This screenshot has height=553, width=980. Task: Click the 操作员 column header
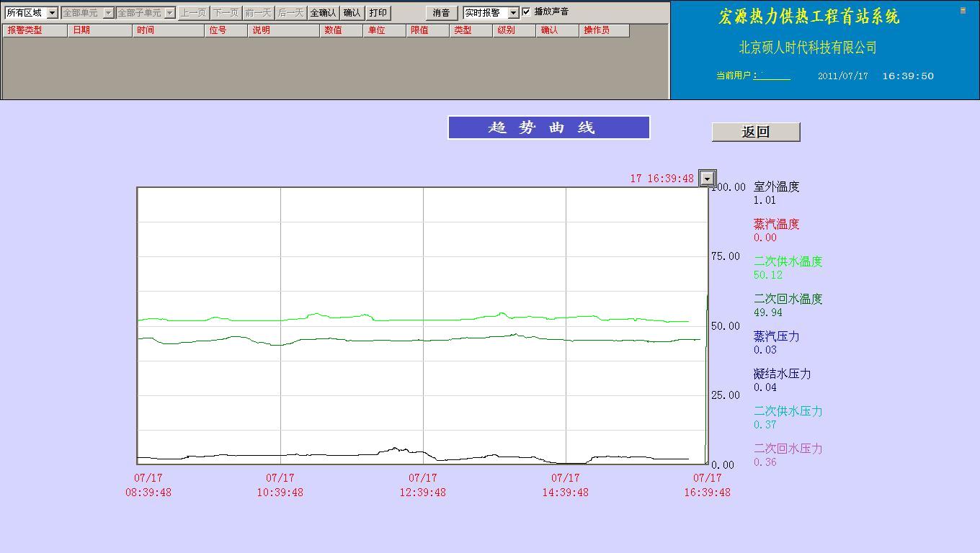(604, 30)
